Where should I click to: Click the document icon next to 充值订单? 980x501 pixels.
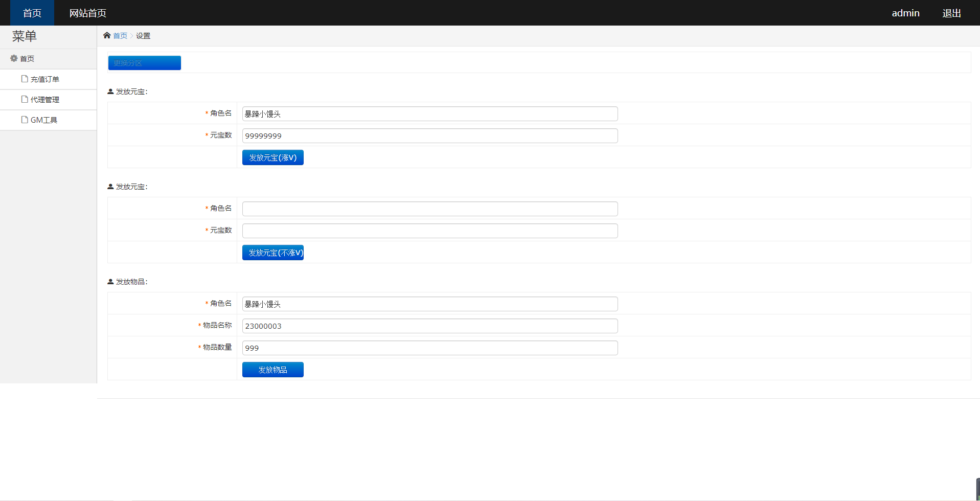tap(25, 79)
